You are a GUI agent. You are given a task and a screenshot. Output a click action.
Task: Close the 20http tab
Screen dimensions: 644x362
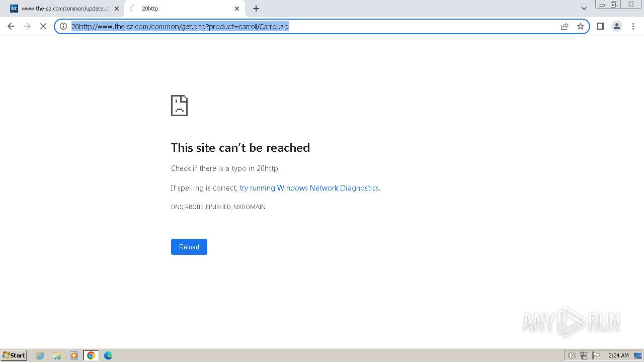(x=237, y=9)
